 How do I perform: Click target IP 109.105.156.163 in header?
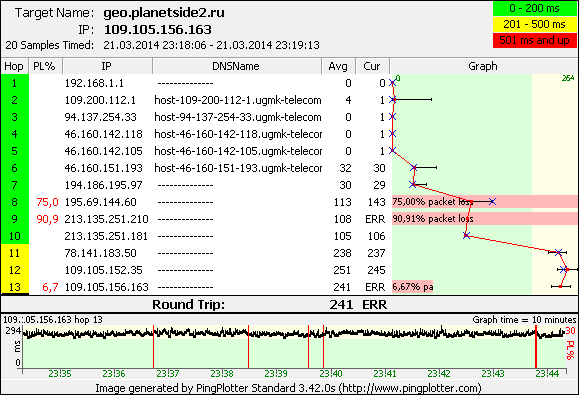click(158, 30)
